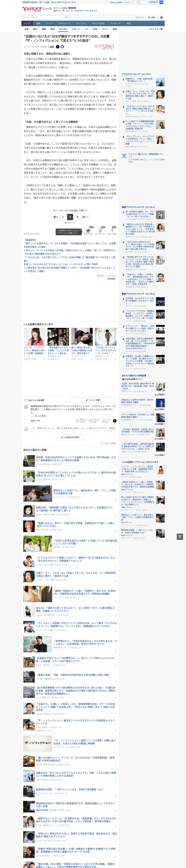
Task: Select the 速報 tab
Action: 38,24
